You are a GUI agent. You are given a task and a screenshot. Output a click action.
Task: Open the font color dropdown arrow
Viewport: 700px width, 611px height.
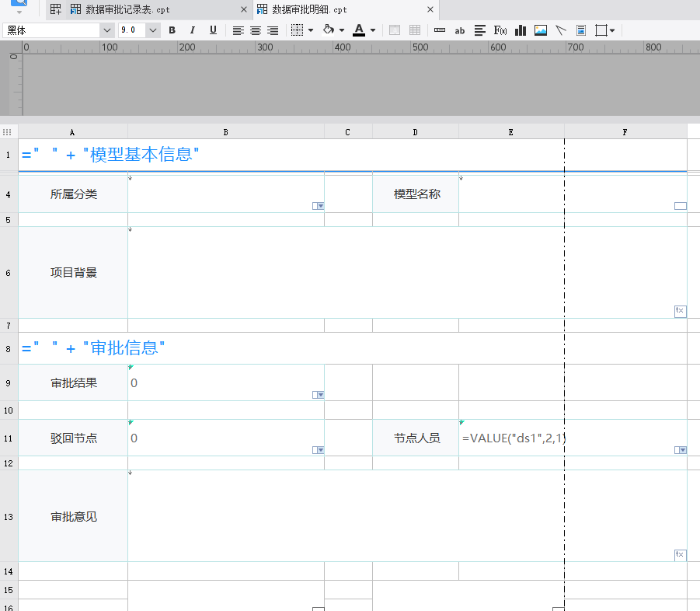[x=373, y=31]
